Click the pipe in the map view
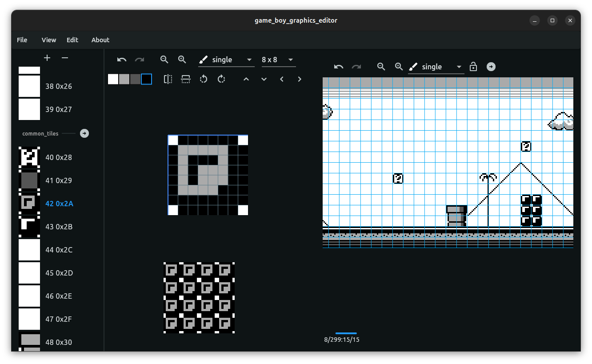Viewport: 592px width, 364px height. pos(456,216)
